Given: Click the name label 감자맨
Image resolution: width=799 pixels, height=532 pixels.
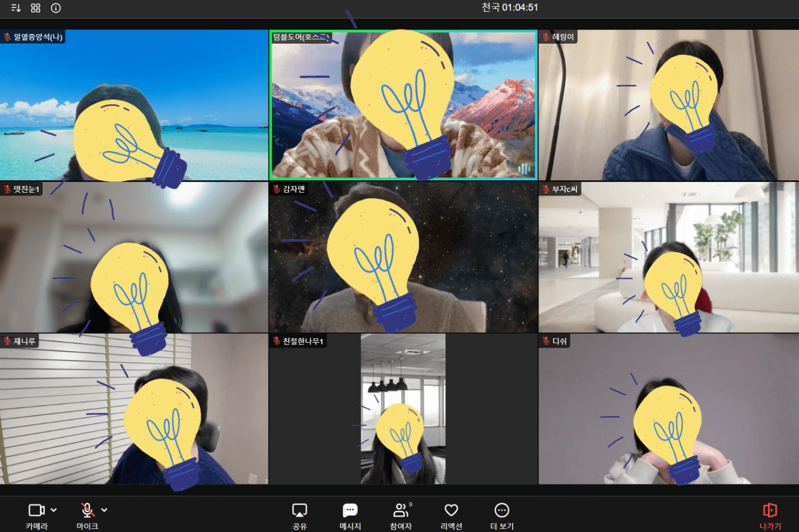Looking at the screenshot, I should point(294,189).
